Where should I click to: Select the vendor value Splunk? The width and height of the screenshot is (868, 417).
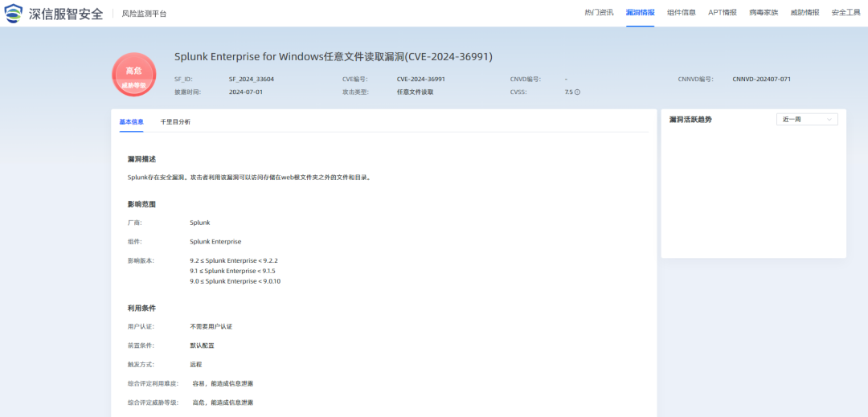200,223
